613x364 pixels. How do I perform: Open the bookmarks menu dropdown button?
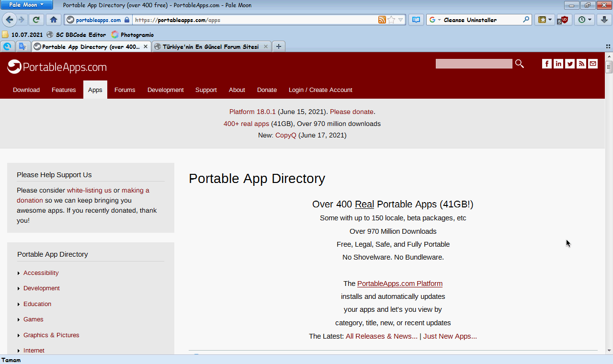point(545,20)
